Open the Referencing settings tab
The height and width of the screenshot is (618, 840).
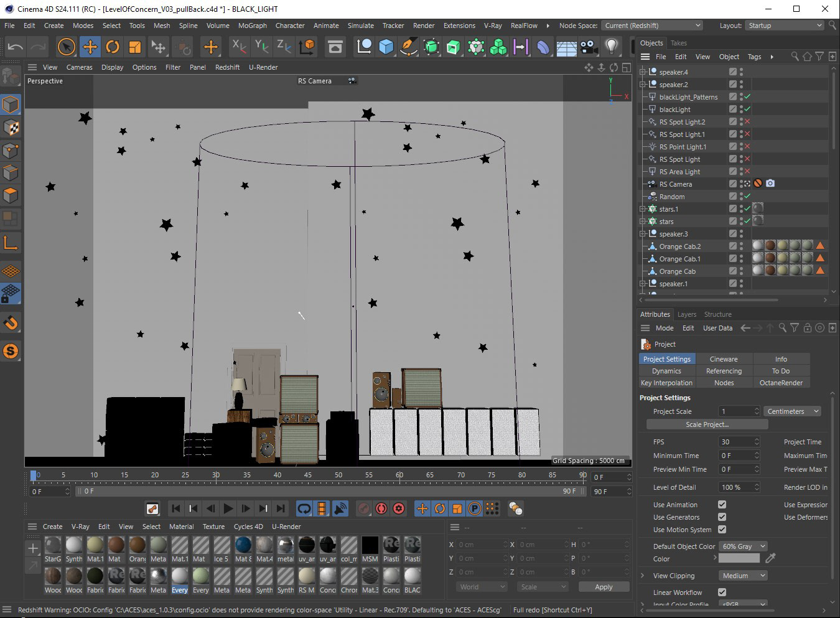pyautogui.click(x=724, y=371)
